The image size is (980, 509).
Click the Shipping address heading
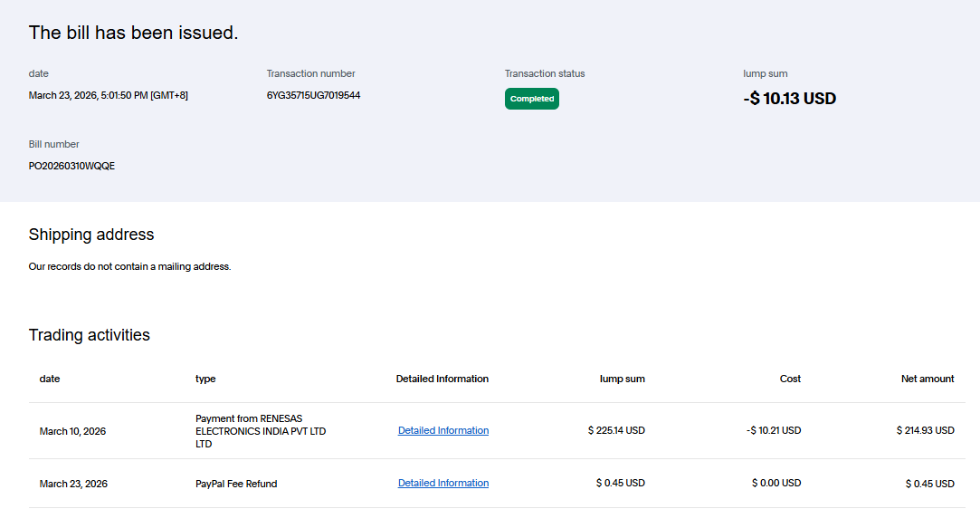[x=91, y=235]
